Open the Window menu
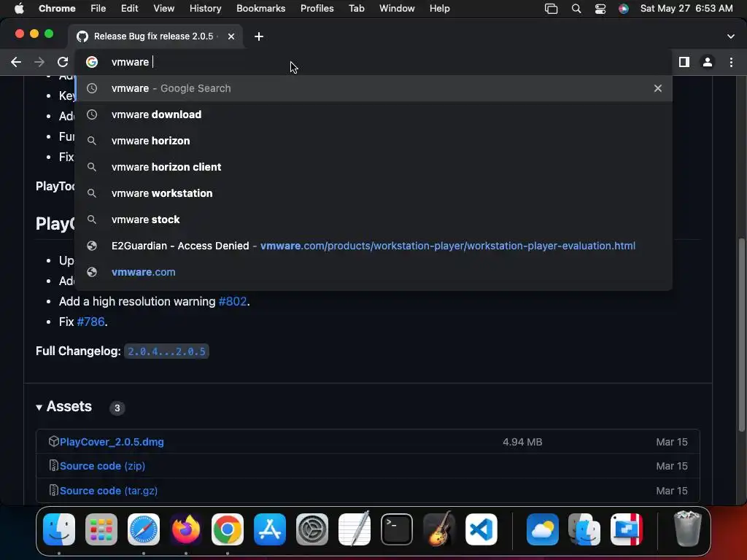 tap(397, 9)
